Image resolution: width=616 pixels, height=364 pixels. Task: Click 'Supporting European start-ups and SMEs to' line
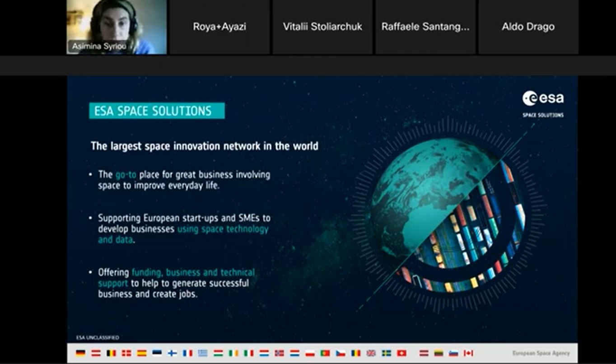click(184, 218)
